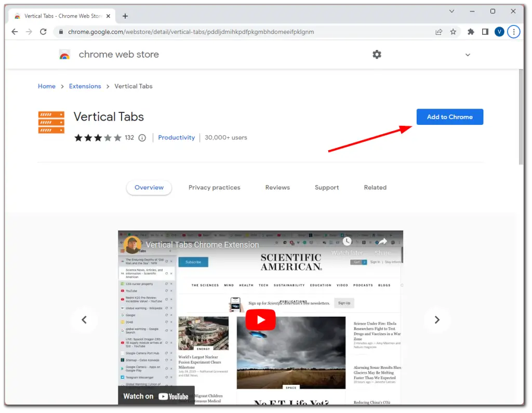
Task: Play the extension demo video
Action: click(260, 319)
